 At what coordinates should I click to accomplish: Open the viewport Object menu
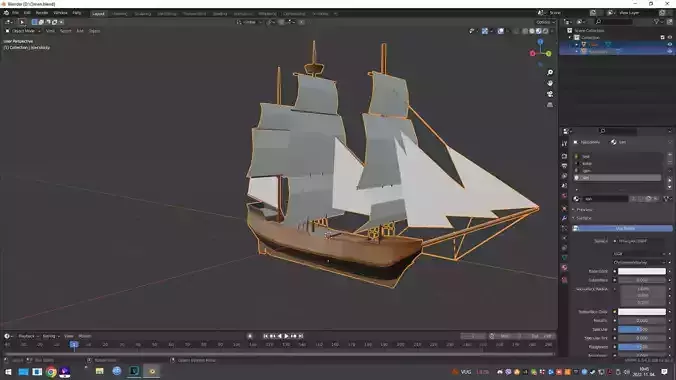tap(94, 31)
